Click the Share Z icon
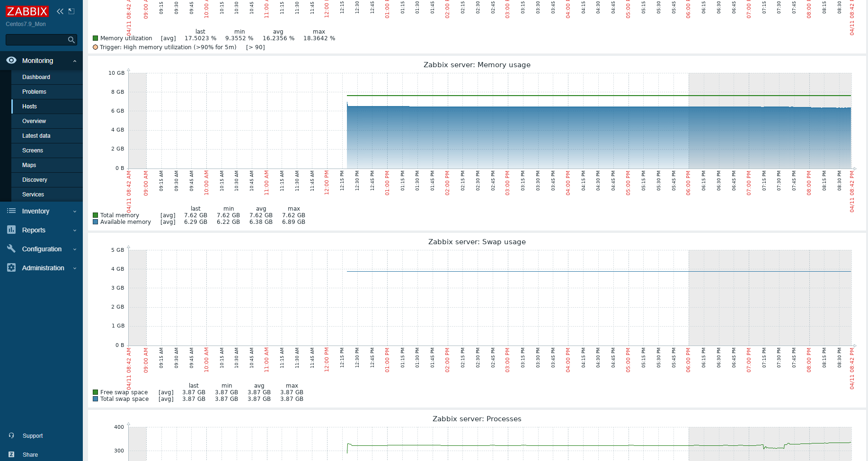 [x=11, y=454]
